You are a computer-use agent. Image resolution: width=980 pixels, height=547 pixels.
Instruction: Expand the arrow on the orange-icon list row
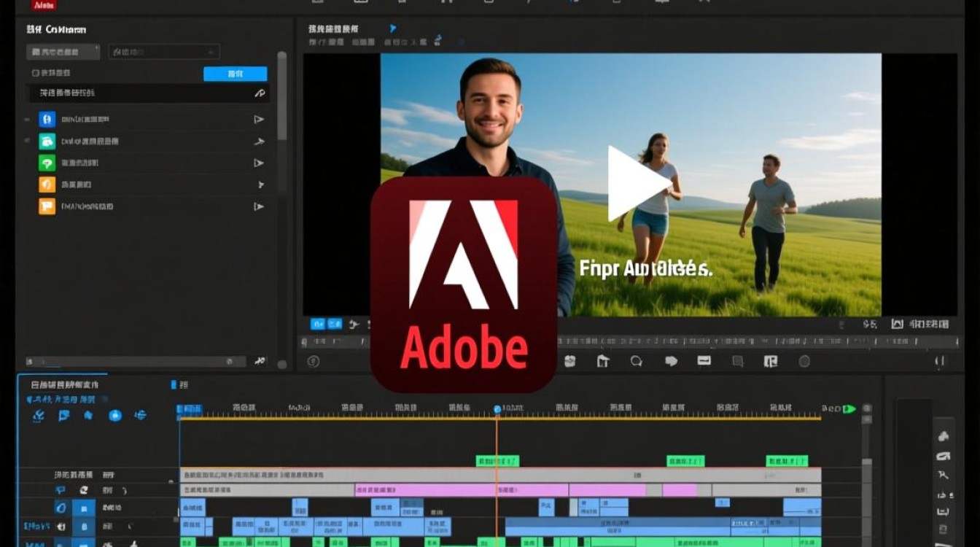260,185
